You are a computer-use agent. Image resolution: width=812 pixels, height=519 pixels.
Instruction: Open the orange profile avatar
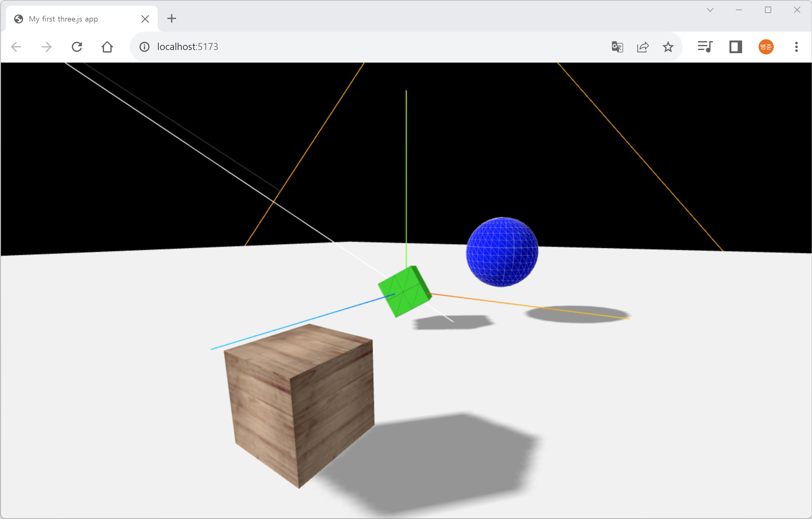pyautogui.click(x=766, y=47)
